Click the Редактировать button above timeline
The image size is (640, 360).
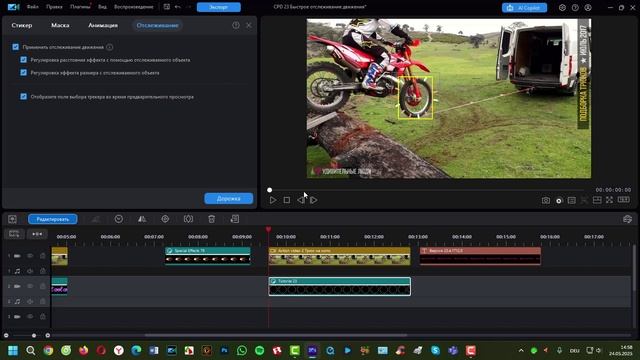tap(53, 219)
